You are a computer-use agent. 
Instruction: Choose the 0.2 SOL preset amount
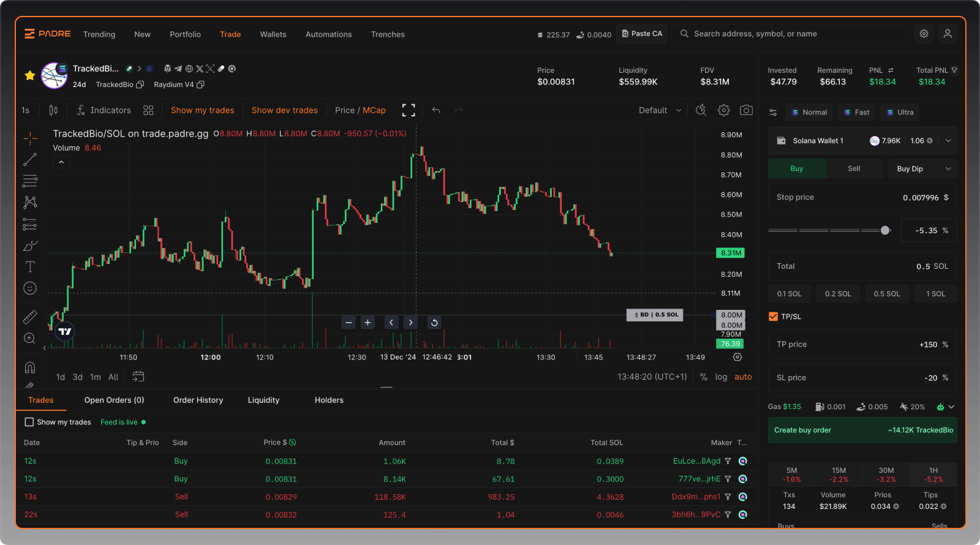point(838,294)
